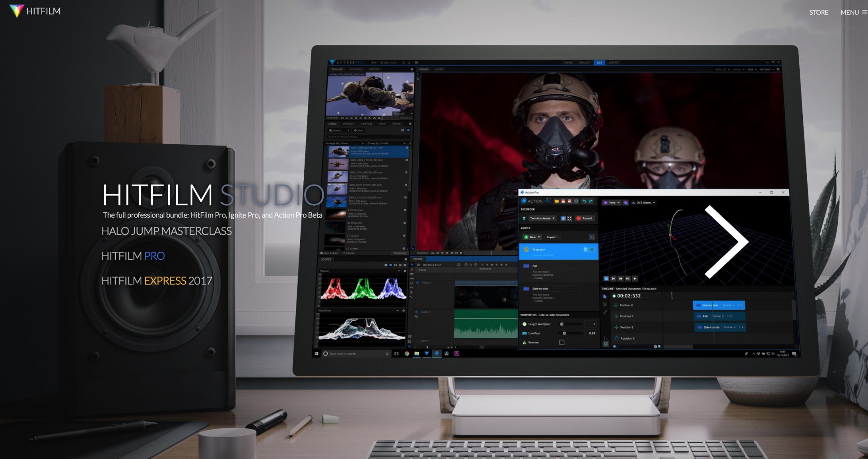Switch to the CONTROLS tab

(x=355, y=69)
